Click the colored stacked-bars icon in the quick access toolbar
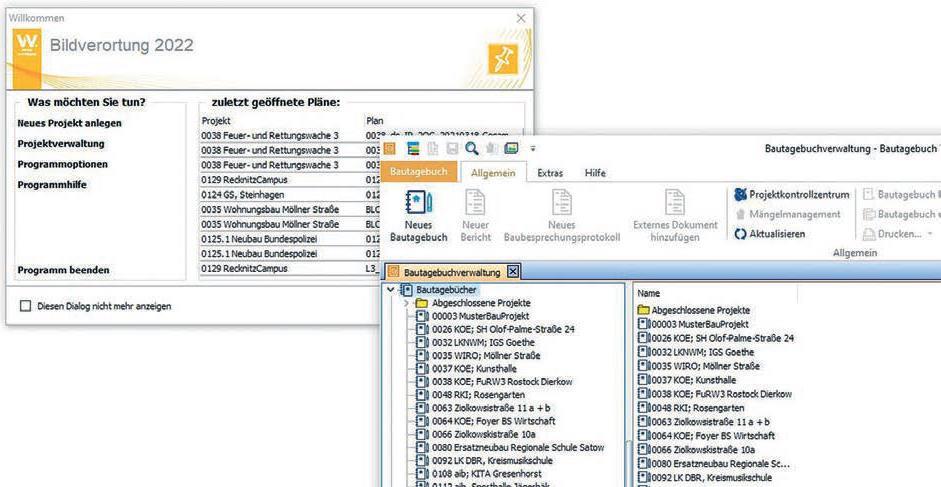This screenshot has width=941, height=487. 413,148
